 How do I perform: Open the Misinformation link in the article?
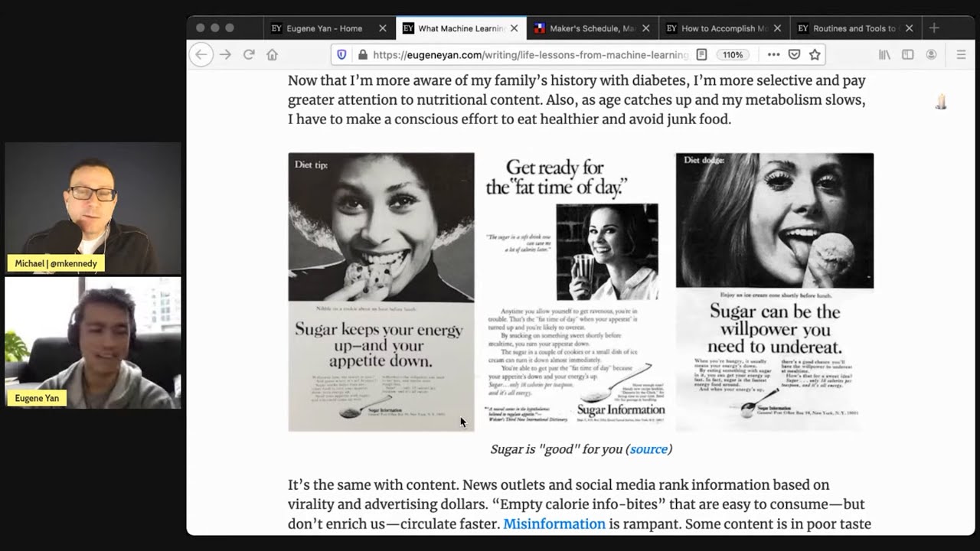[554, 523]
